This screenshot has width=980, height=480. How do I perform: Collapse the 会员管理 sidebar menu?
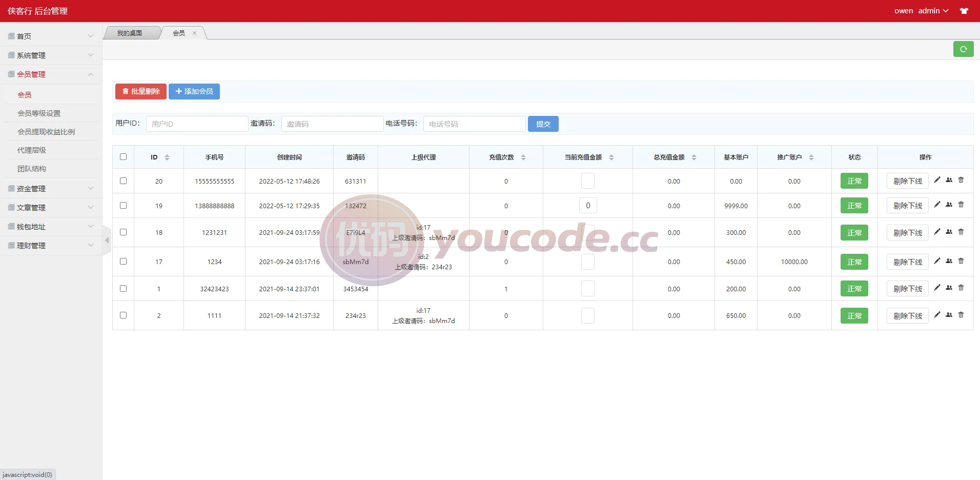[x=51, y=74]
